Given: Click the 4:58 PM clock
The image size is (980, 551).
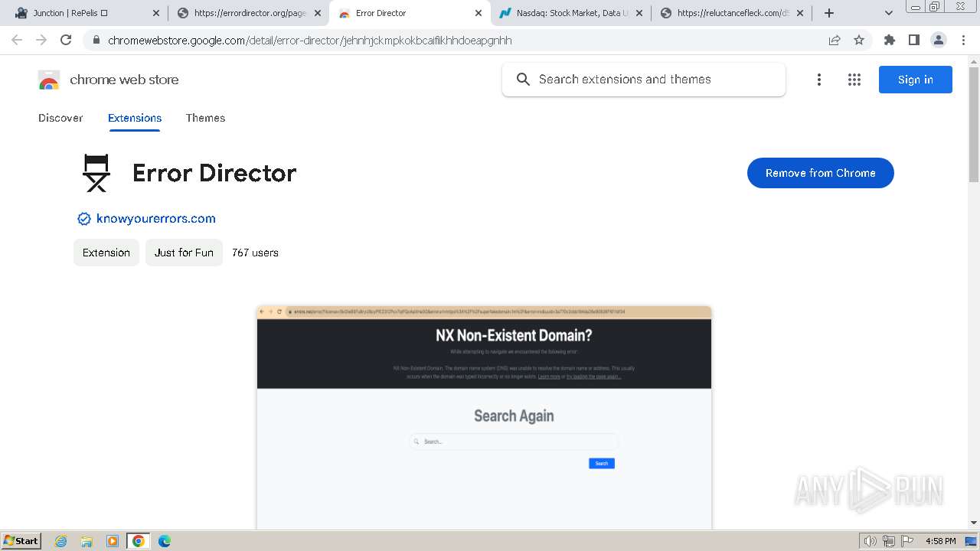Looking at the screenshot, I should click(941, 541).
